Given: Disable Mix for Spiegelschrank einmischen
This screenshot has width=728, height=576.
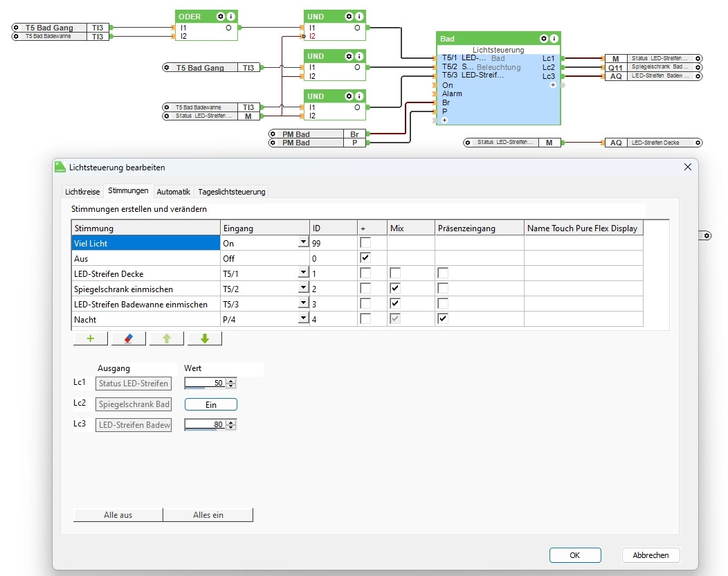Looking at the screenshot, I should (x=395, y=288).
